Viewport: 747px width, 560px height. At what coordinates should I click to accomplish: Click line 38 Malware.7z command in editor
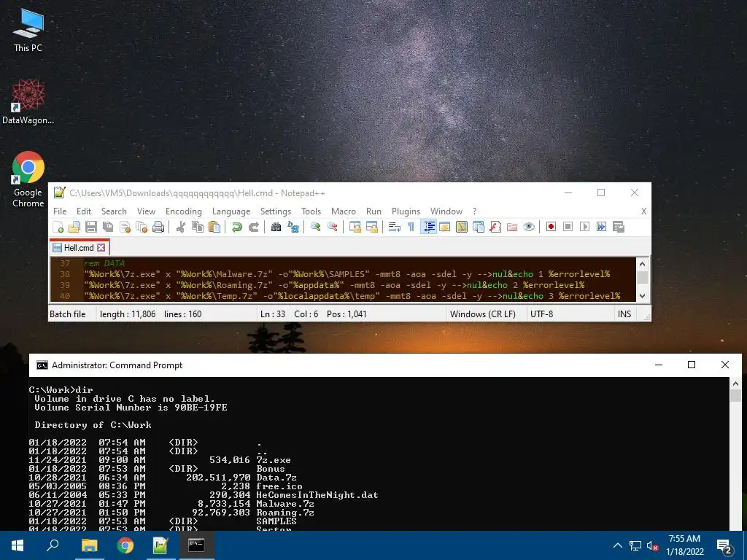pyautogui.click(x=347, y=274)
